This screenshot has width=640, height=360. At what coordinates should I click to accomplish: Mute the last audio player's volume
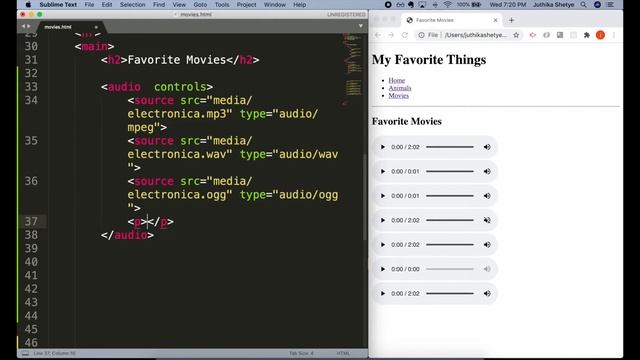487,293
